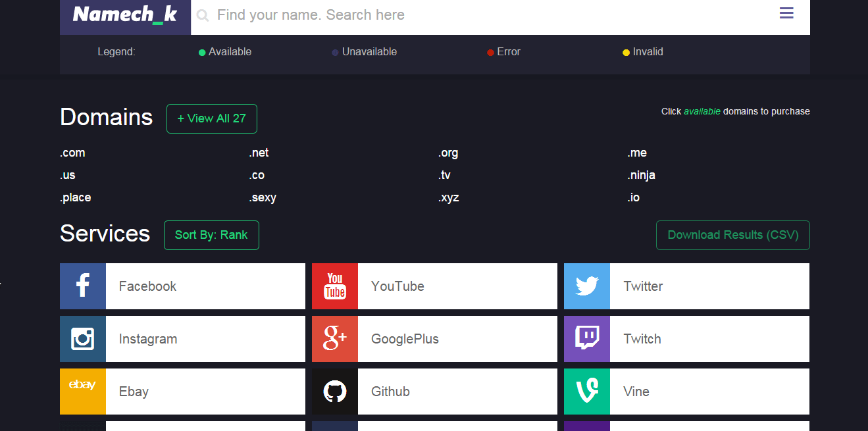Open the Github service name

pos(390,392)
